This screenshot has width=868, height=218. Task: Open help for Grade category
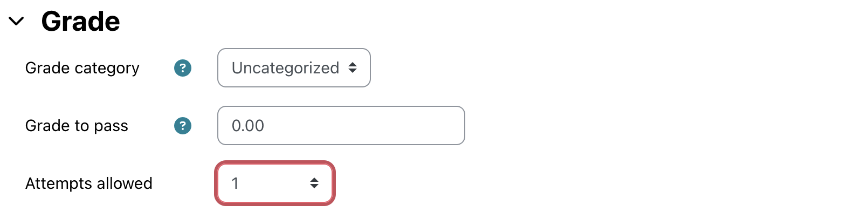pos(183,68)
